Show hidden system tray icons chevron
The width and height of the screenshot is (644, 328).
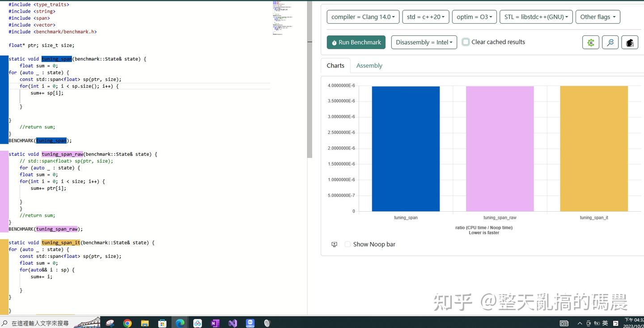tap(580, 323)
